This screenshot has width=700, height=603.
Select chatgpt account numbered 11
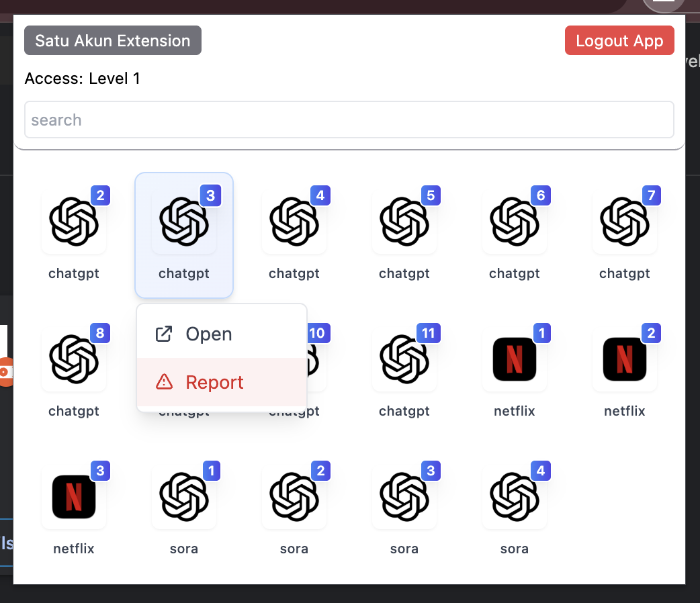404,359
